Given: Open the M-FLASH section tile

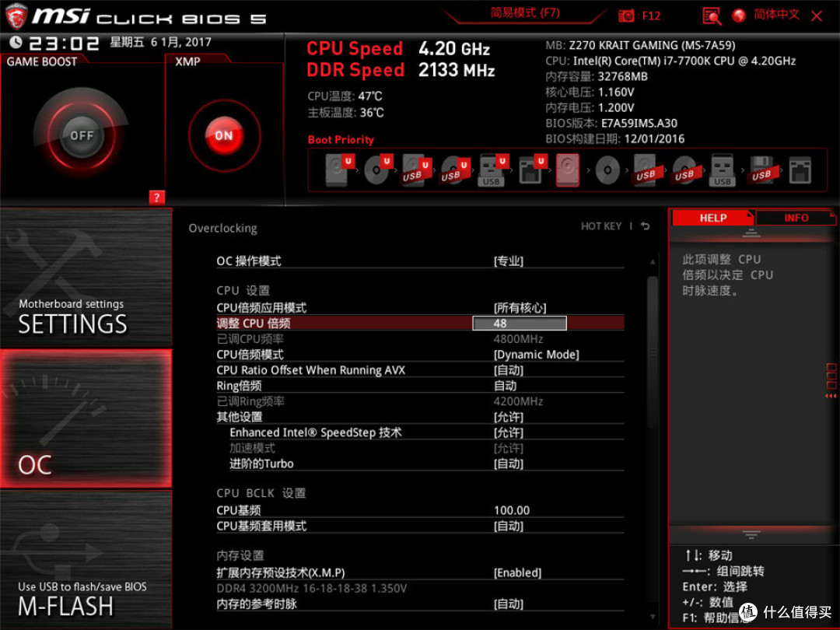Looking at the screenshot, I should point(86,559).
